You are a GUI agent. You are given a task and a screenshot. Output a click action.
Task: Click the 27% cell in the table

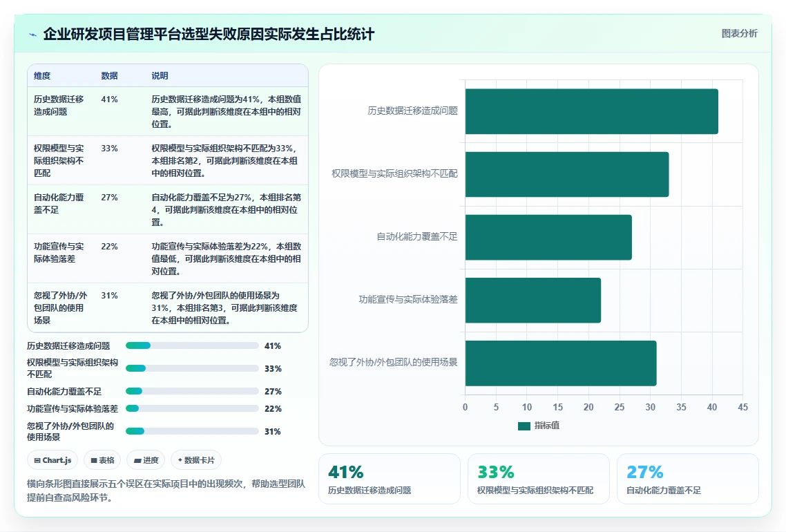(109, 198)
